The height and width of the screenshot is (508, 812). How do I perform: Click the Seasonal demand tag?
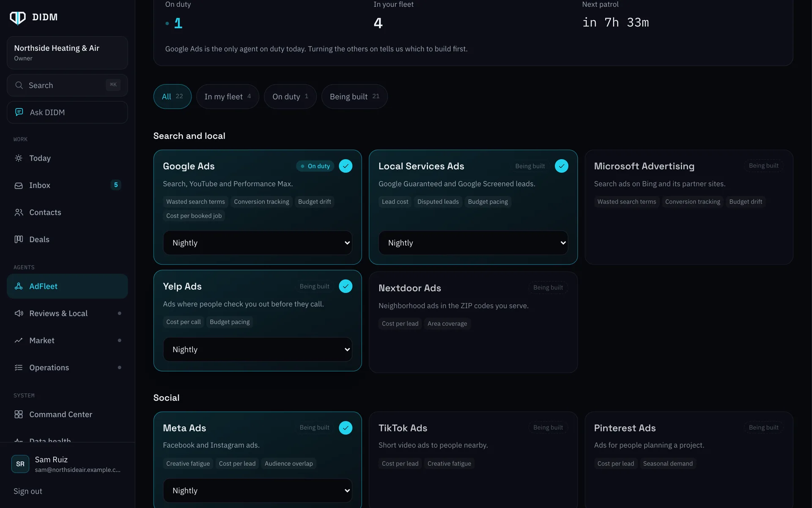(x=668, y=464)
